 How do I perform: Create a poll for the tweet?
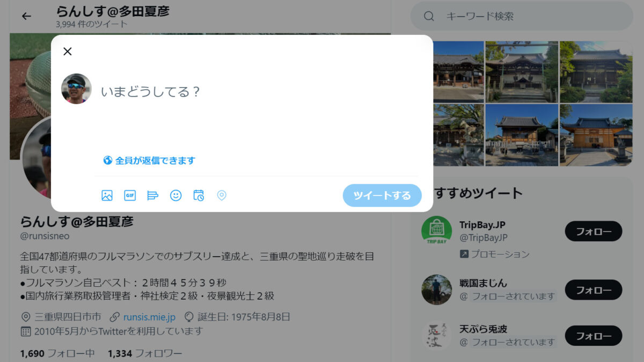[x=152, y=196]
